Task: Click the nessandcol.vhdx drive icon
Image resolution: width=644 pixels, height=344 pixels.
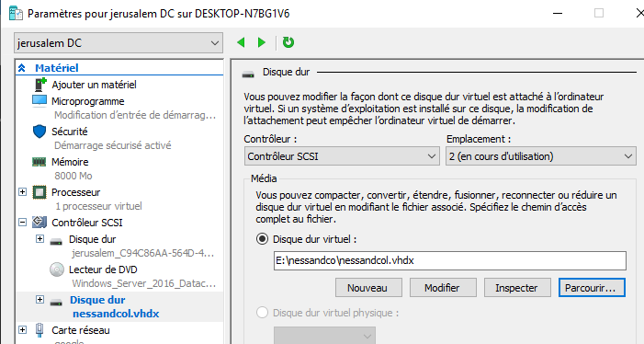Action: pyautogui.click(x=56, y=302)
